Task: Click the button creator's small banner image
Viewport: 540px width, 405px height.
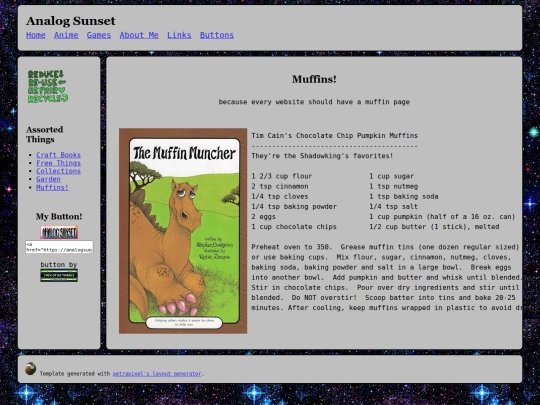Action: click(59, 276)
